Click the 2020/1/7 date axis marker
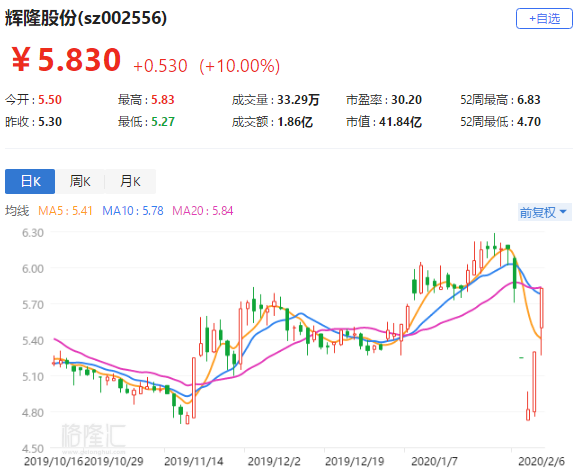Viewport: 585px width, 471px height. pos(434,461)
